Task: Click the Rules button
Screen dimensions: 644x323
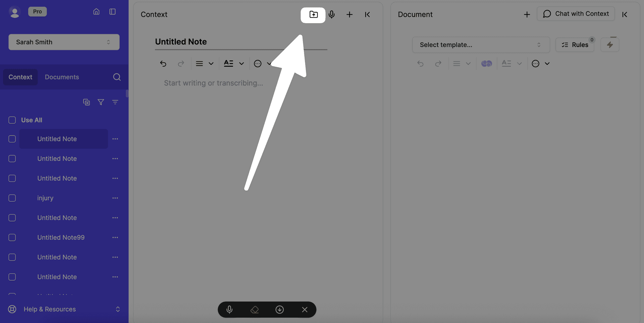Action: [x=575, y=44]
